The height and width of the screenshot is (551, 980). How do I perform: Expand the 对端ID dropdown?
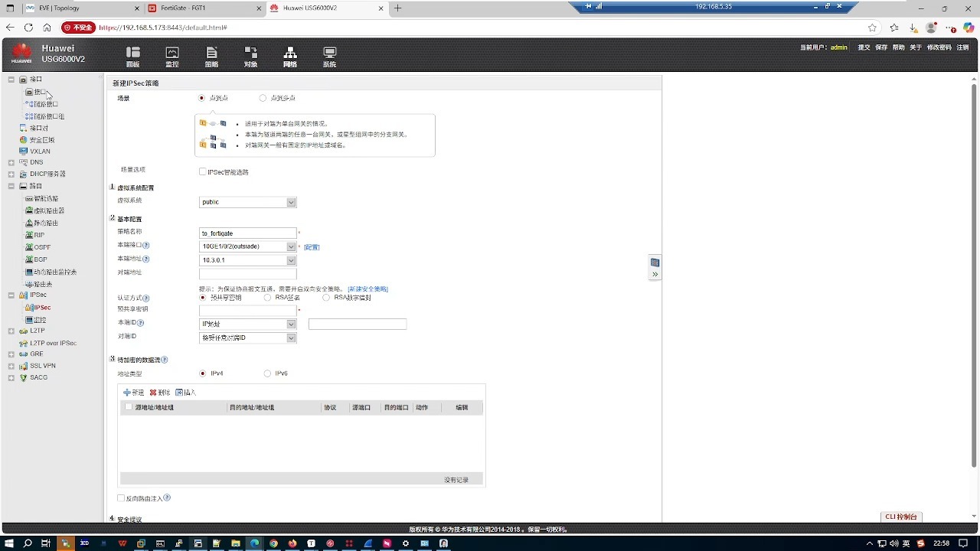pyautogui.click(x=290, y=337)
